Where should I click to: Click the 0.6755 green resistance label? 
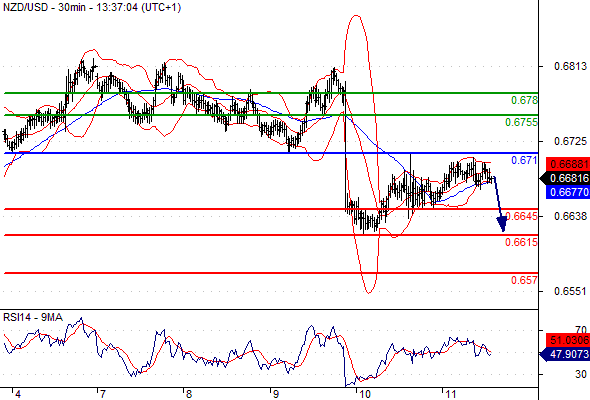521,122
